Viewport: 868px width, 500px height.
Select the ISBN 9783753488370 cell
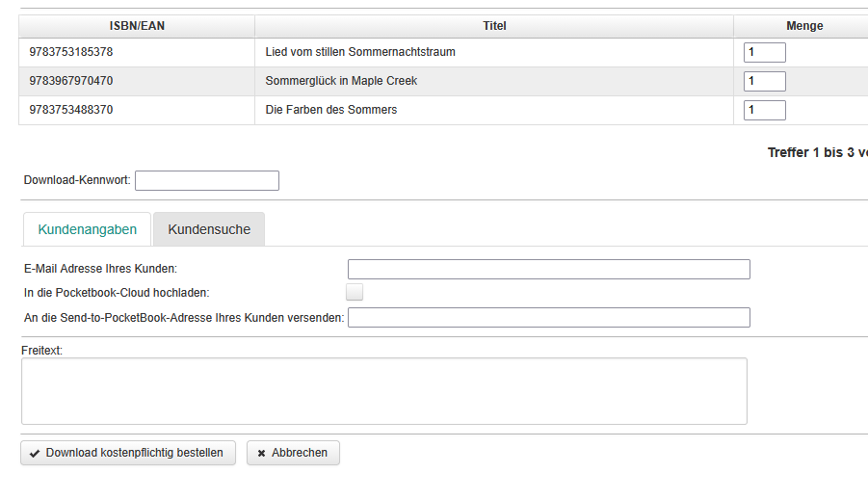[x=71, y=110]
